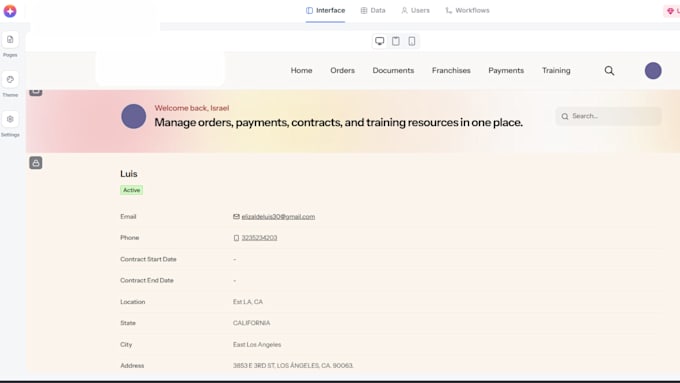Click the Luis heading
The width and height of the screenshot is (680, 383).
[x=129, y=174]
